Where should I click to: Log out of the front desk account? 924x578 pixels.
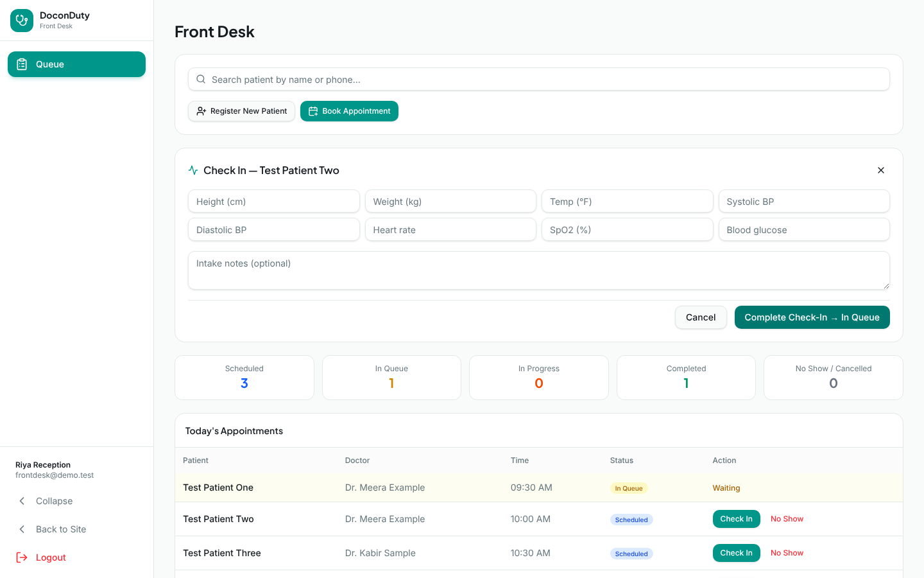76,557
